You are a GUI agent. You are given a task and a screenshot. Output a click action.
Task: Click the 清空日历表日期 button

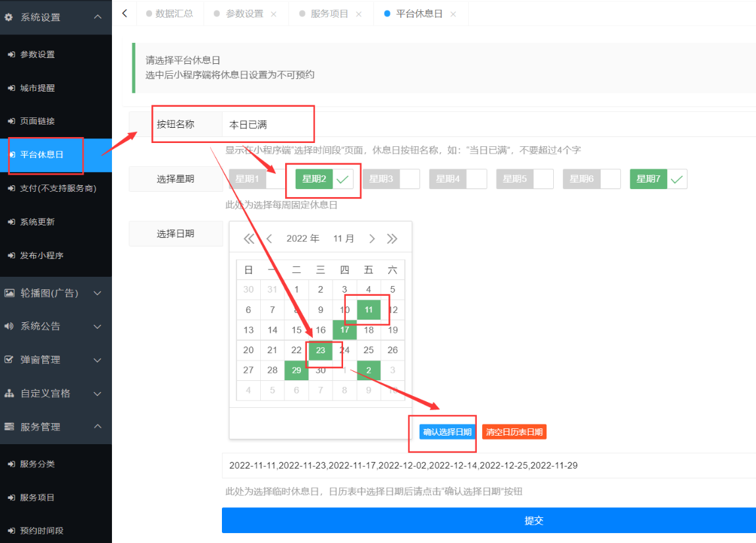point(514,432)
